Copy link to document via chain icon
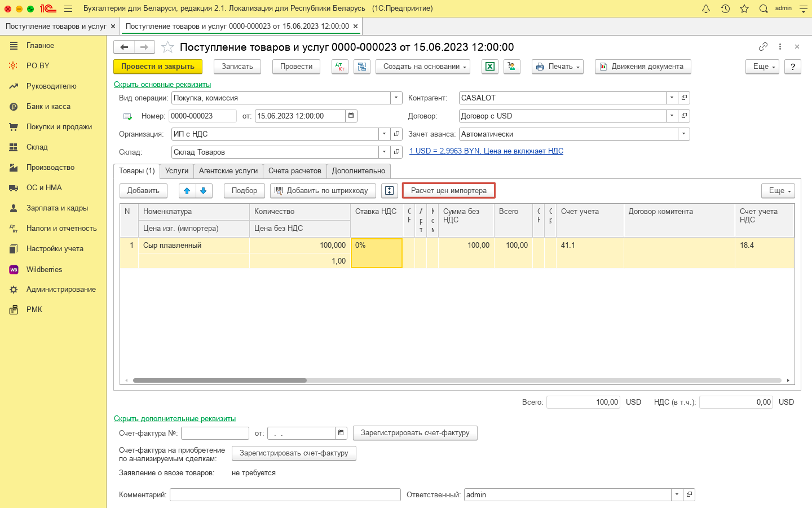The height and width of the screenshot is (508, 812). (763, 47)
